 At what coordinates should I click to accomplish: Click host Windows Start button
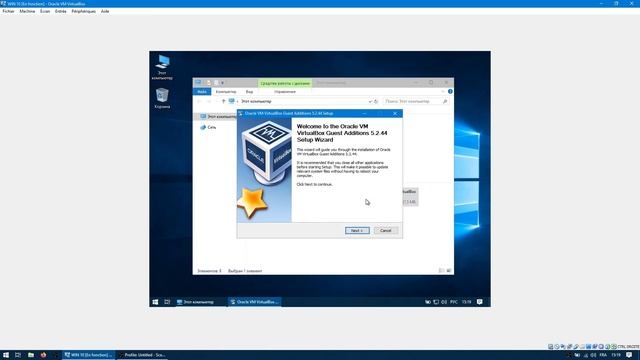(x=6, y=355)
